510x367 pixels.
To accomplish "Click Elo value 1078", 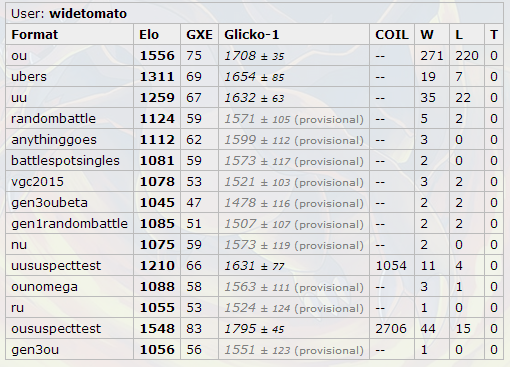I will 157,182.
